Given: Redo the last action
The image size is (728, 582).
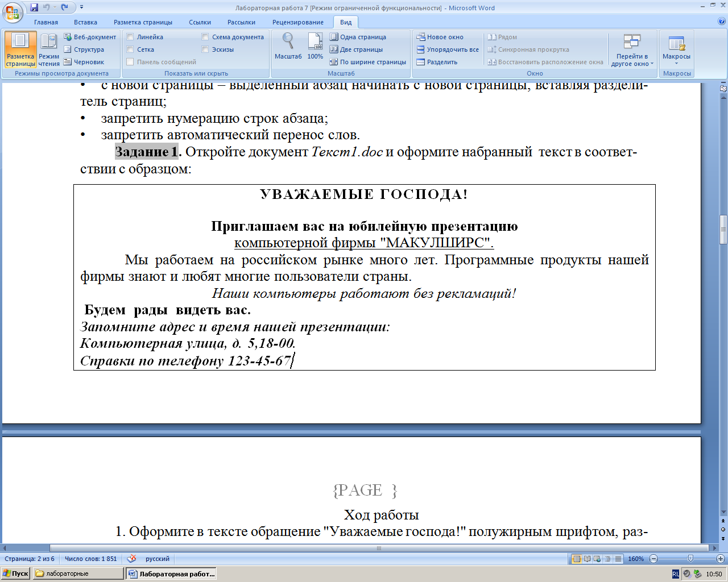Looking at the screenshot, I should [65, 7].
